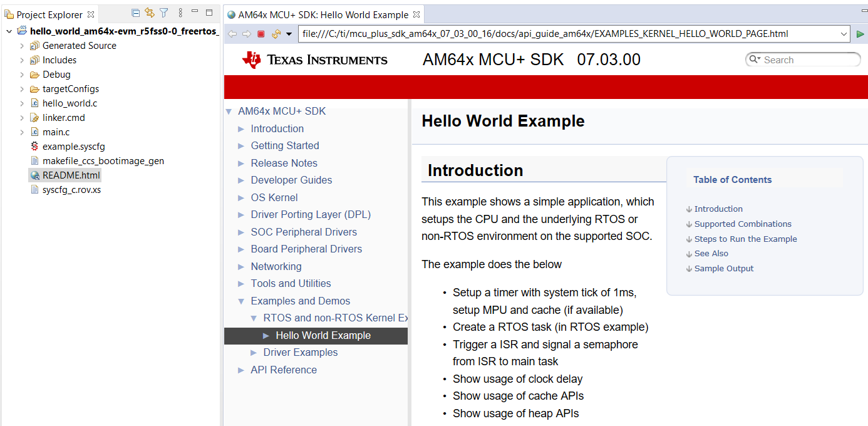Screen dimensions: 868x426
Task: Expand the Generated Source folder
Action: click(22, 46)
